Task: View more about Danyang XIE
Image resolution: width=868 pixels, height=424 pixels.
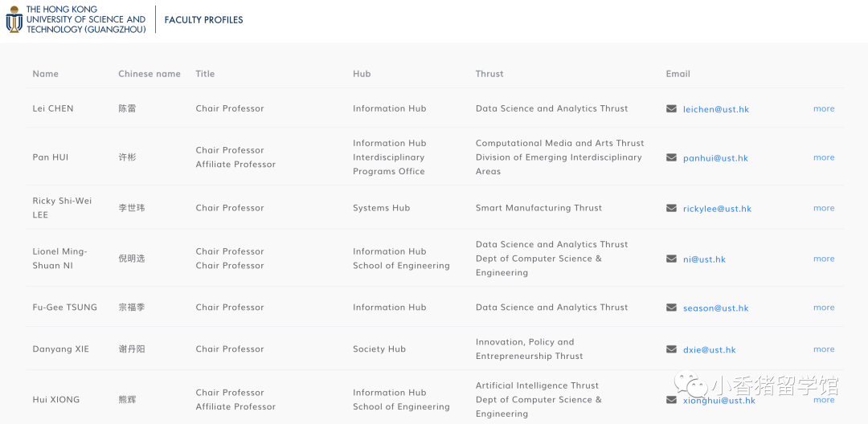Action: (x=824, y=349)
